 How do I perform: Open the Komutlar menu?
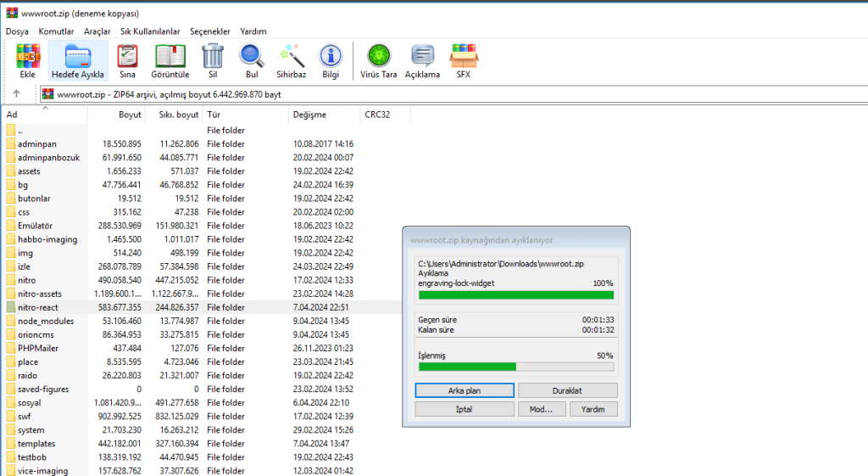tap(56, 31)
